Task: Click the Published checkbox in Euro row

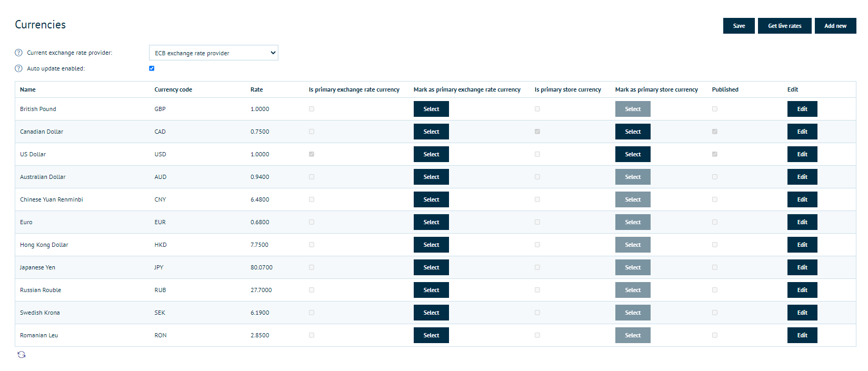Action: (x=715, y=222)
